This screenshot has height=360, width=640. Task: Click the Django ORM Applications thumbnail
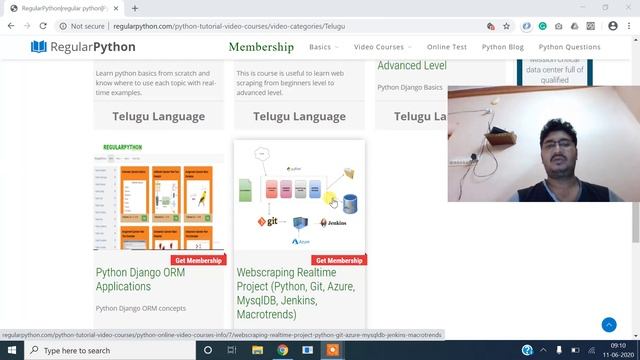(x=159, y=196)
